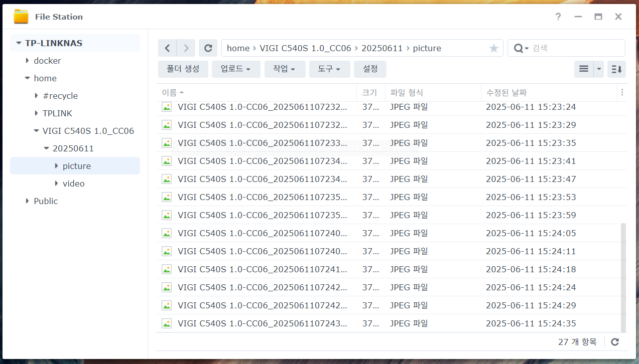
Task: Click date 2025-06-11 15:23:24 cell
Action: (x=531, y=107)
